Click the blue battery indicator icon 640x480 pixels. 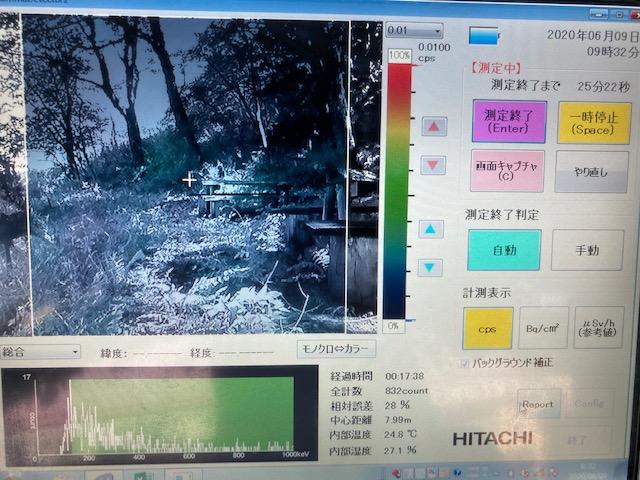click(x=484, y=36)
